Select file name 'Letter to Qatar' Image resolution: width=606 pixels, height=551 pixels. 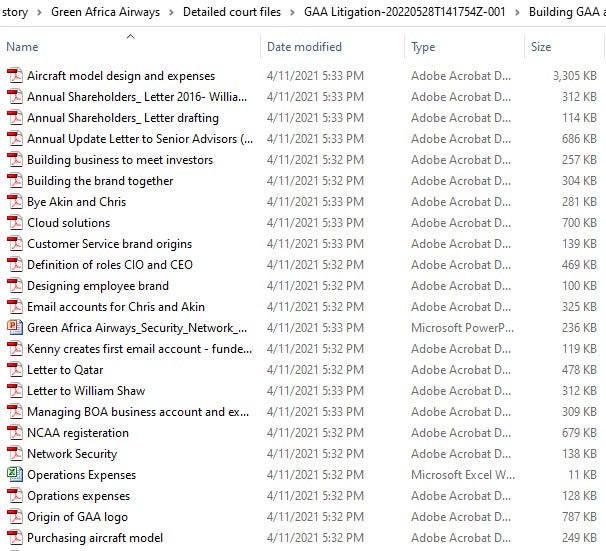tap(65, 370)
